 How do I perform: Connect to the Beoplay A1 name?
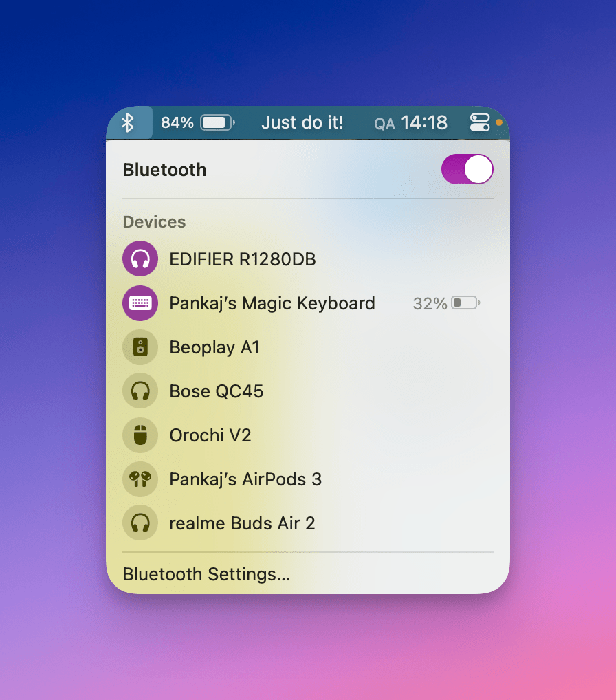coord(214,347)
